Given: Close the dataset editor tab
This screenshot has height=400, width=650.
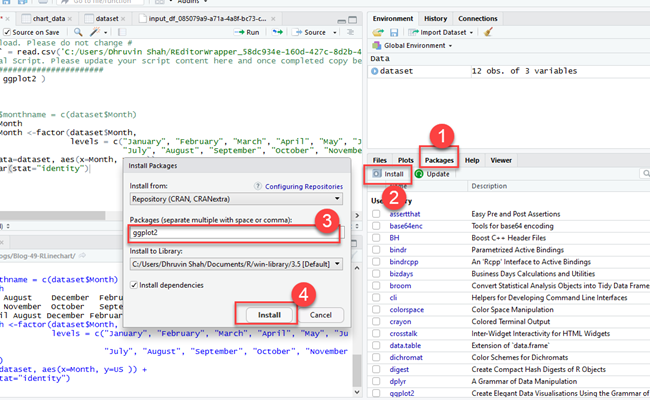Looking at the screenshot, I should pyautogui.click(x=123, y=19).
